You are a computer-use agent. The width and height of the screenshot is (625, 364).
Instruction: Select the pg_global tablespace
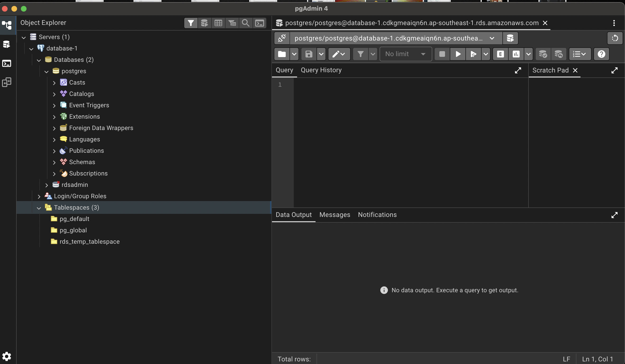coord(73,230)
